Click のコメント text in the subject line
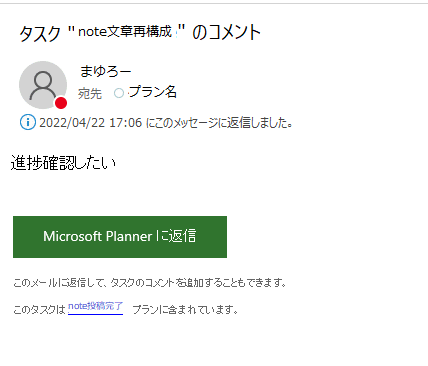Screen dimensions: 428x366 [226, 32]
